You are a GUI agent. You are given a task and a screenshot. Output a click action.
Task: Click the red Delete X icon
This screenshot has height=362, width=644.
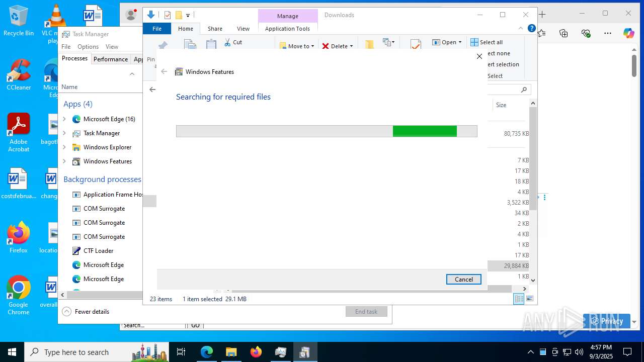[326, 46]
